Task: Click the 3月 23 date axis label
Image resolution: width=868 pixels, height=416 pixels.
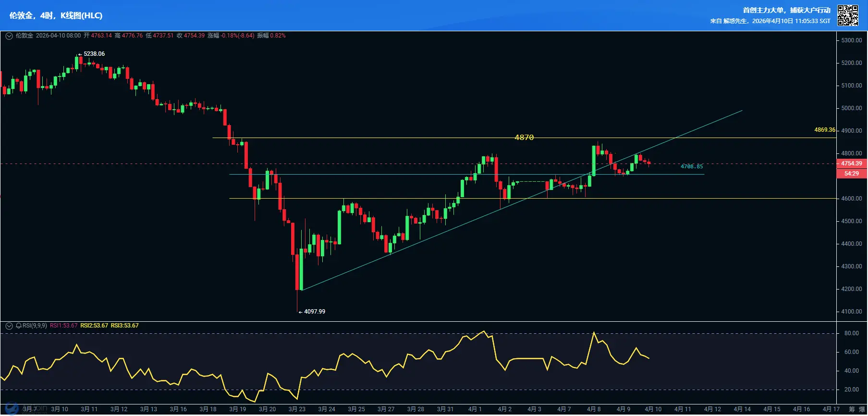Action: (x=297, y=409)
